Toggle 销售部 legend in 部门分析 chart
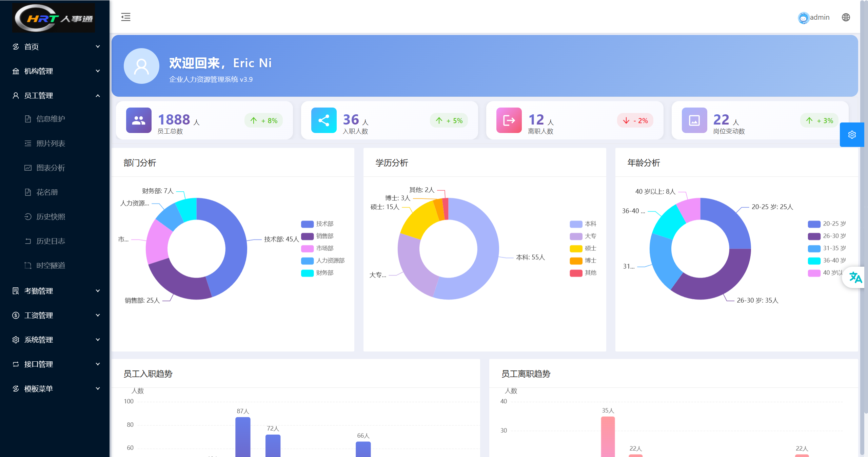The image size is (868, 457). [317, 236]
